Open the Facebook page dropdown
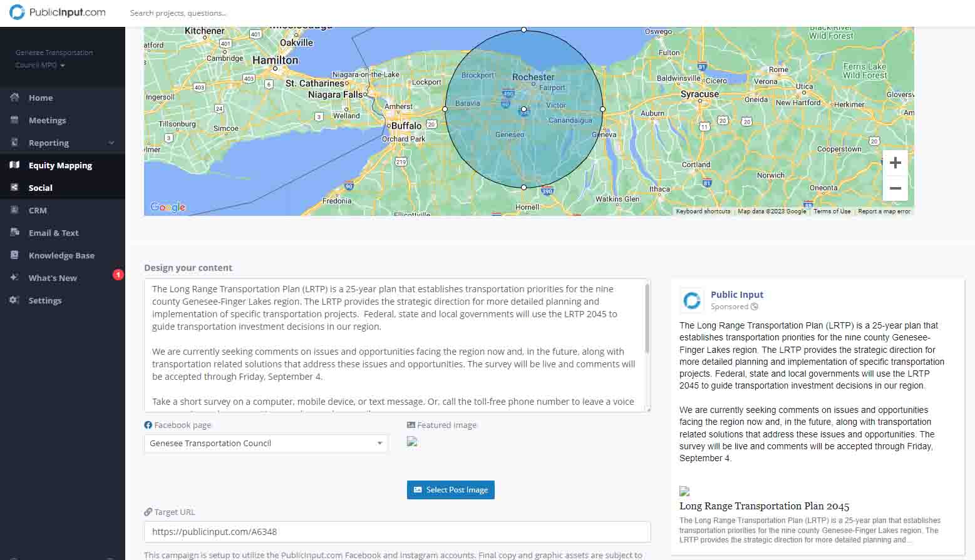 266,444
